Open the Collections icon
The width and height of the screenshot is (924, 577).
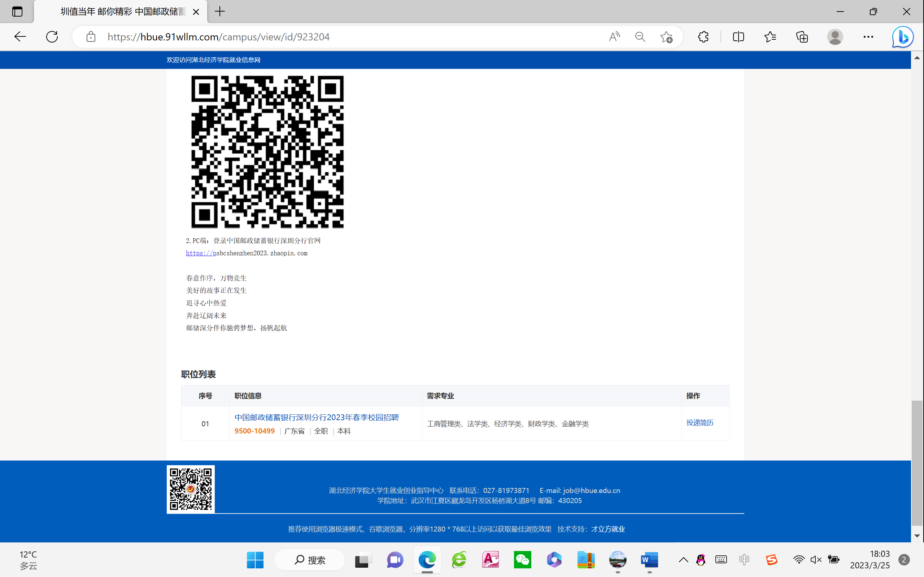coord(802,37)
